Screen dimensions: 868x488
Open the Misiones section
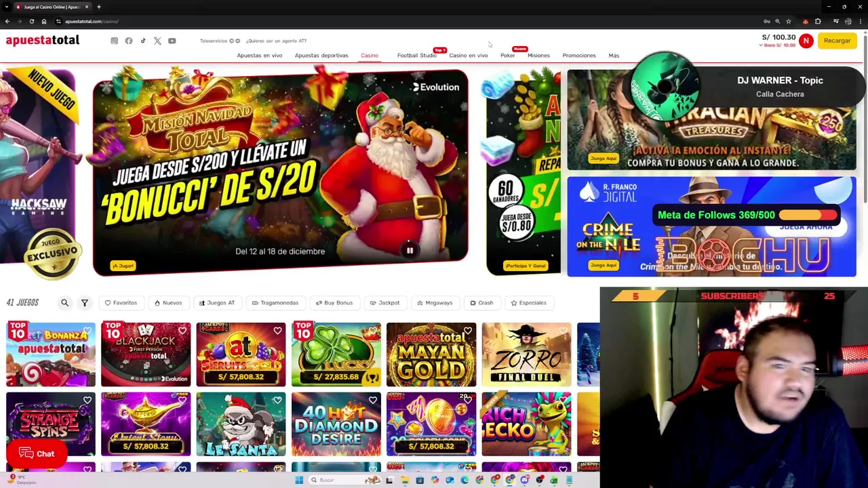click(539, 56)
